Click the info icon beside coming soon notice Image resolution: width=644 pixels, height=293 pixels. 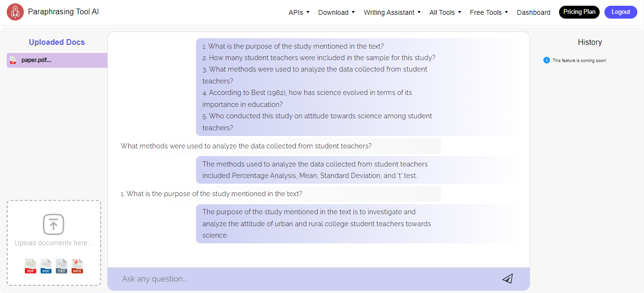click(547, 60)
